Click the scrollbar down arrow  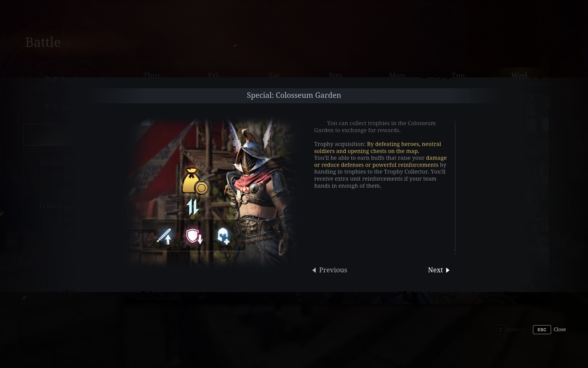click(x=455, y=254)
